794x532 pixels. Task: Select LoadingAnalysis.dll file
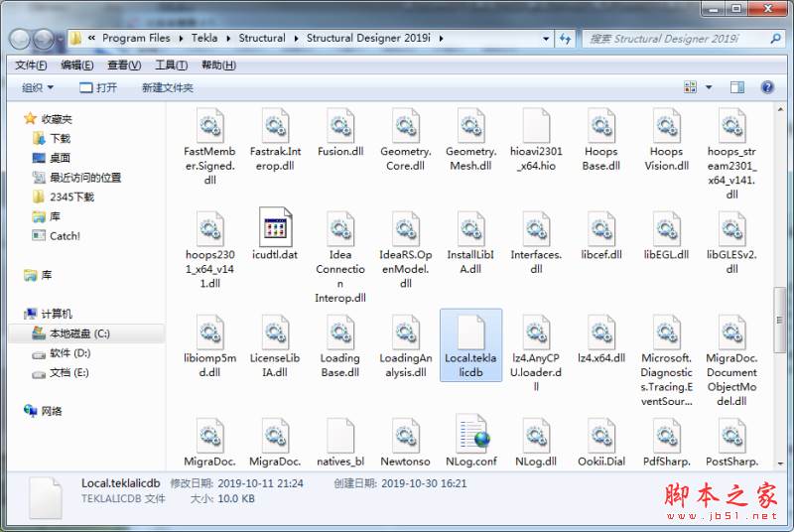pos(406,346)
